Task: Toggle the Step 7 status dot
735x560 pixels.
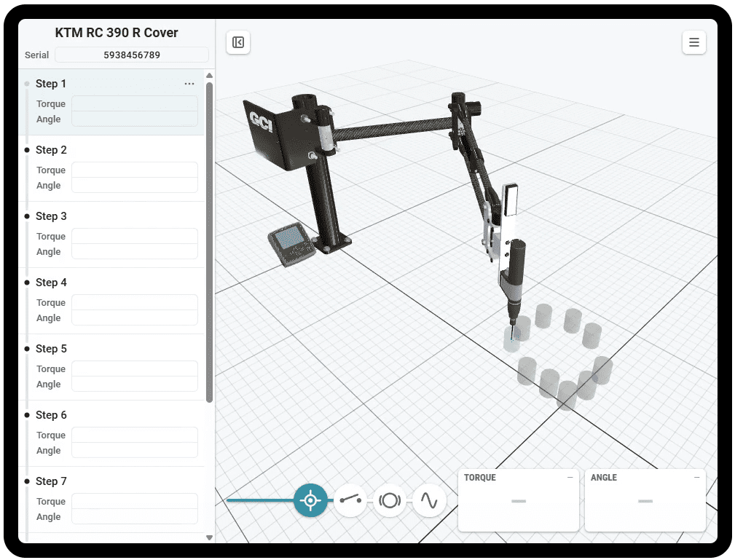Action: [27, 481]
